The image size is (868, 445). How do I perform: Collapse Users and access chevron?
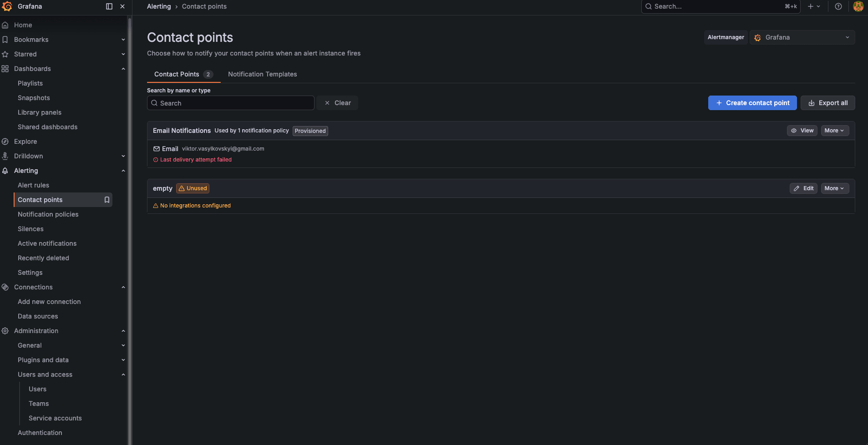click(x=123, y=374)
